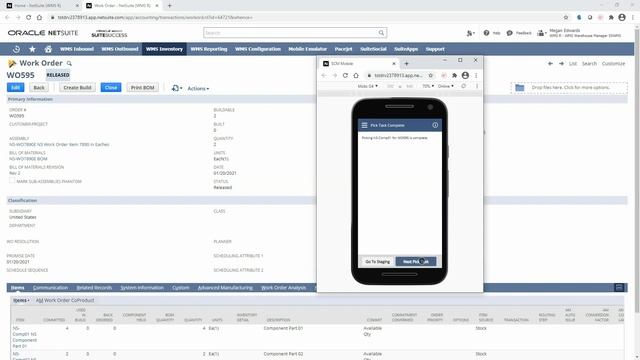Open the Support menu
This screenshot has height=360, width=640.
tap(435, 49)
